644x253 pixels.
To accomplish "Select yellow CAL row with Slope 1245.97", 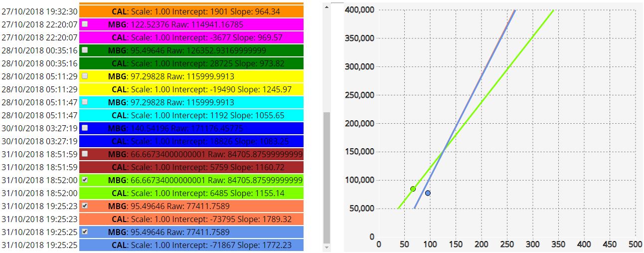I will [x=191, y=89].
